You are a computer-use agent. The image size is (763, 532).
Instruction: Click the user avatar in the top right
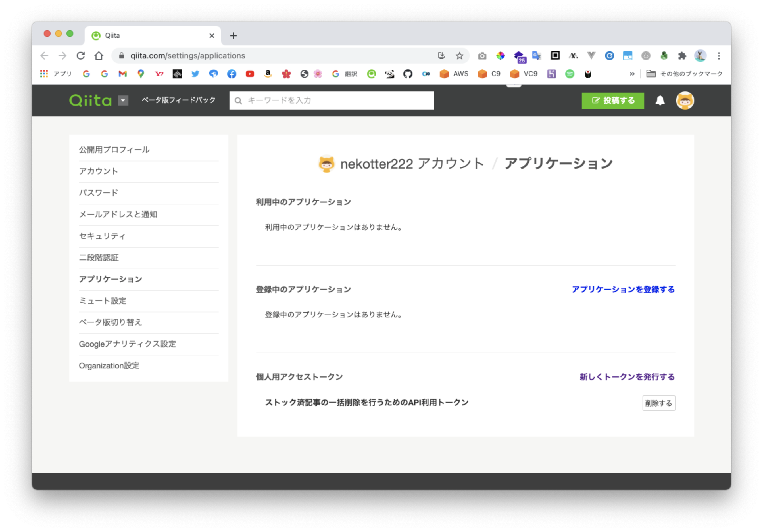point(685,100)
